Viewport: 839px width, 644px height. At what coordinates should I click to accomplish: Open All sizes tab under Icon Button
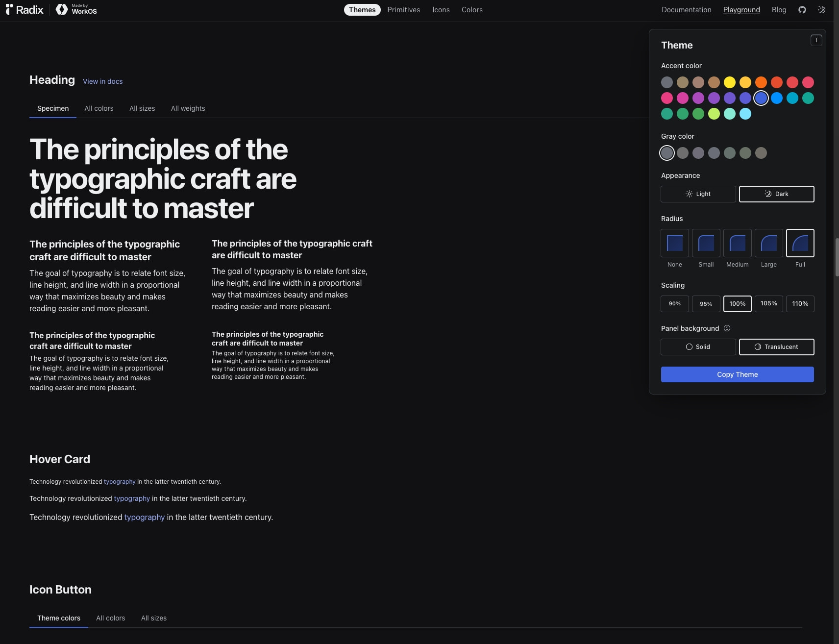[154, 618]
